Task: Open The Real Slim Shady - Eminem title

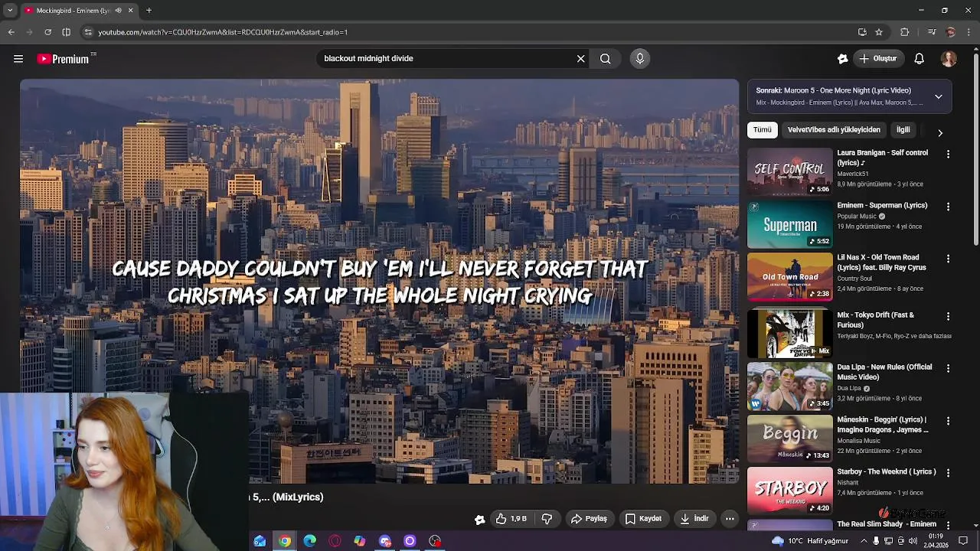Action: click(x=887, y=524)
